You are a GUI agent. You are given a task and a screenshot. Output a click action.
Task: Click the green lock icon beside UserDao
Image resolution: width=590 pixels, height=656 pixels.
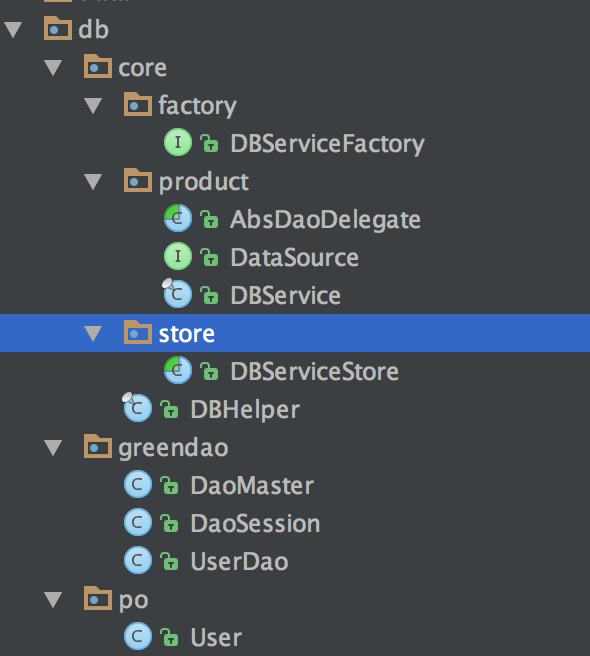pyautogui.click(x=169, y=561)
